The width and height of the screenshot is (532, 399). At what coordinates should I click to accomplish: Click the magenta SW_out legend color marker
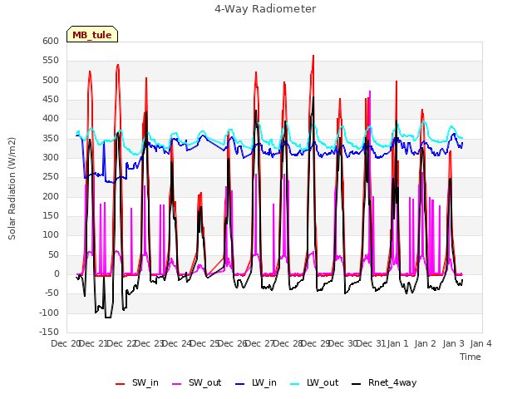177,384
